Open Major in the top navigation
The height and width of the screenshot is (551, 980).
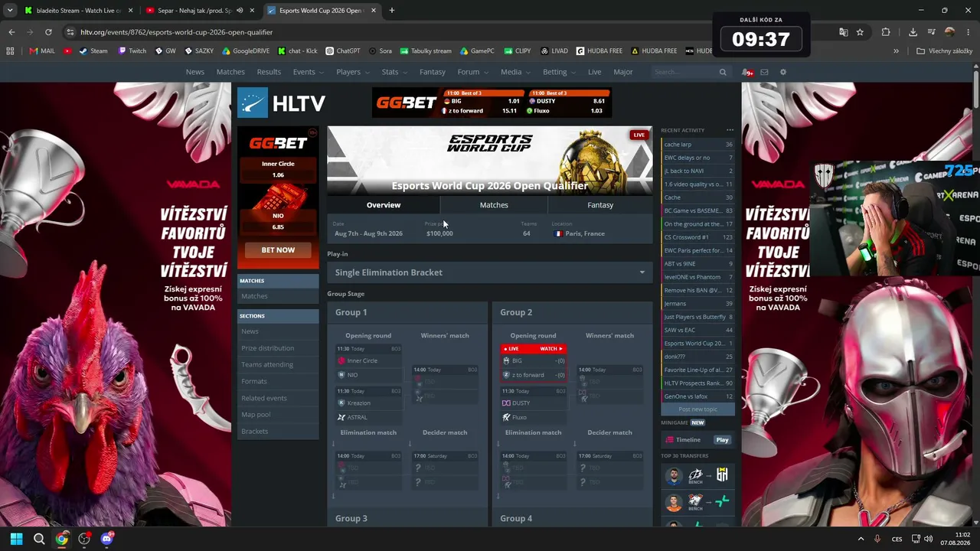tap(623, 72)
